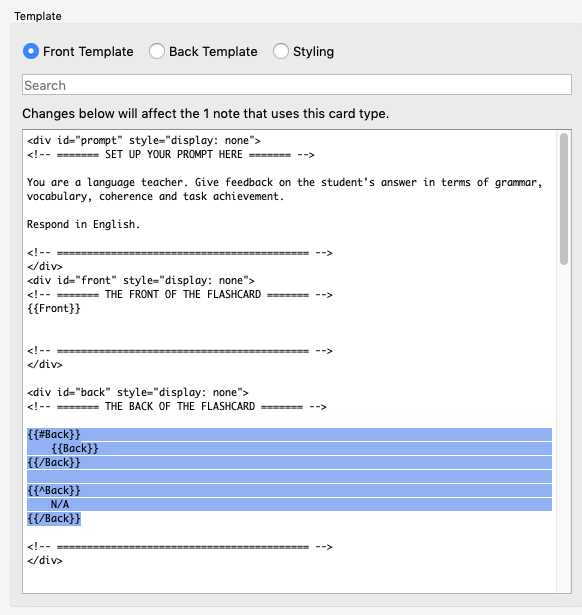Screen dimensions: 582x615
Task: Click 'vocabulary, coherence and task achievement.' line
Action: pyautogui.click(x=155, y=197)
